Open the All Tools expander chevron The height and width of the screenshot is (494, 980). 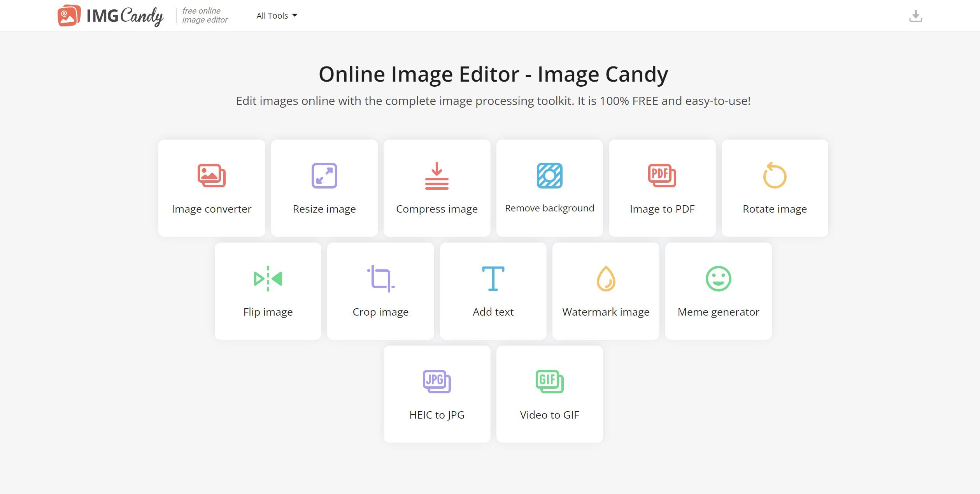point(297,15)
